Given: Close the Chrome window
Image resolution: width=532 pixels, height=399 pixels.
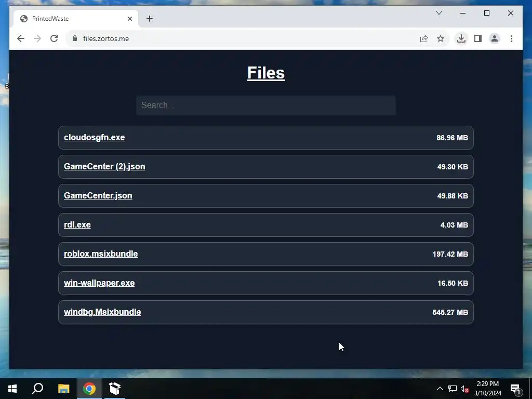Looking at the screenshot, I should [511, 13].
